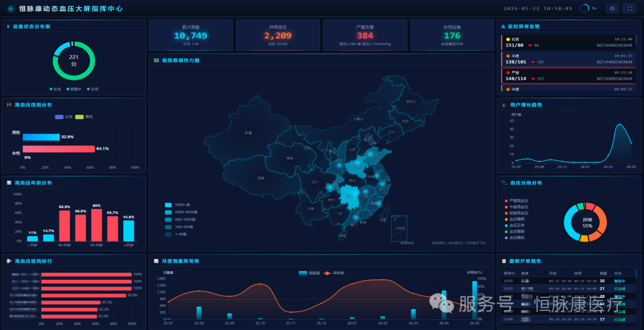This screenshot has height=330, width=644.
Task: Toggle 女性 legend in gender chart
Action: 64,117
